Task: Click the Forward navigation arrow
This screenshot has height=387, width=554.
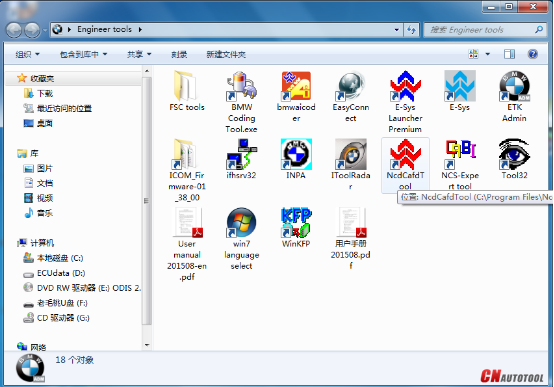Action: click(32, 30)
